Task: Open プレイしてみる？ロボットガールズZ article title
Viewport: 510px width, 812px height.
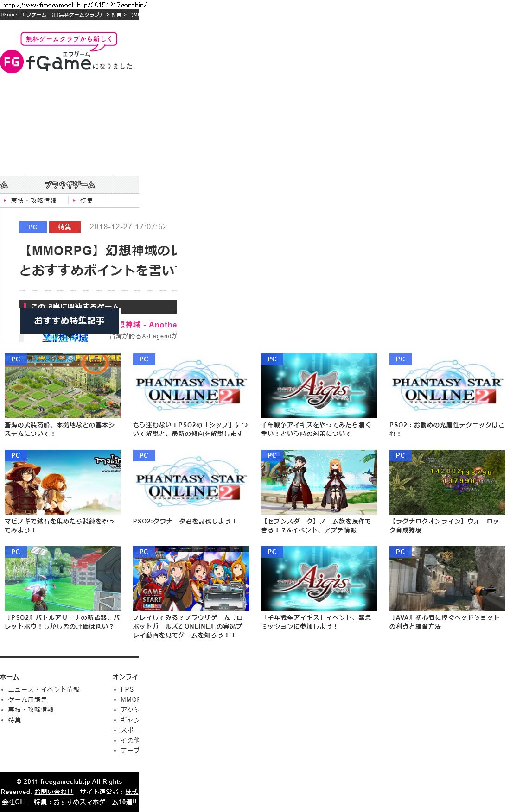Action: tap(188, 626)
